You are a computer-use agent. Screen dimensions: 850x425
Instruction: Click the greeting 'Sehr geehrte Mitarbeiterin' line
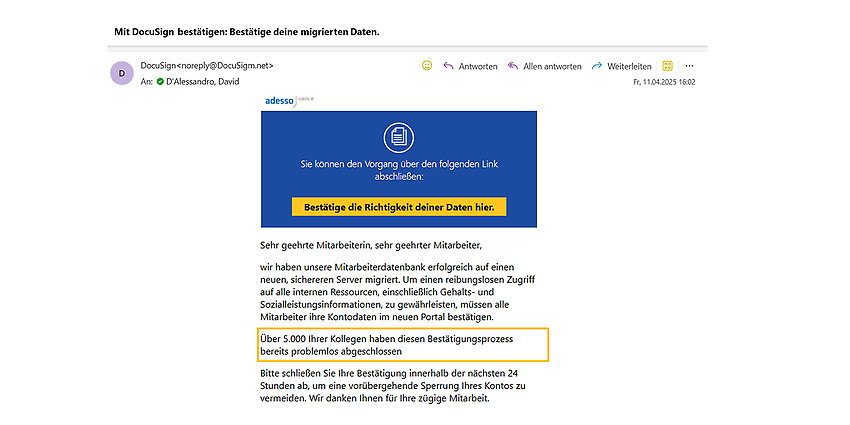(x=371, y=246)
